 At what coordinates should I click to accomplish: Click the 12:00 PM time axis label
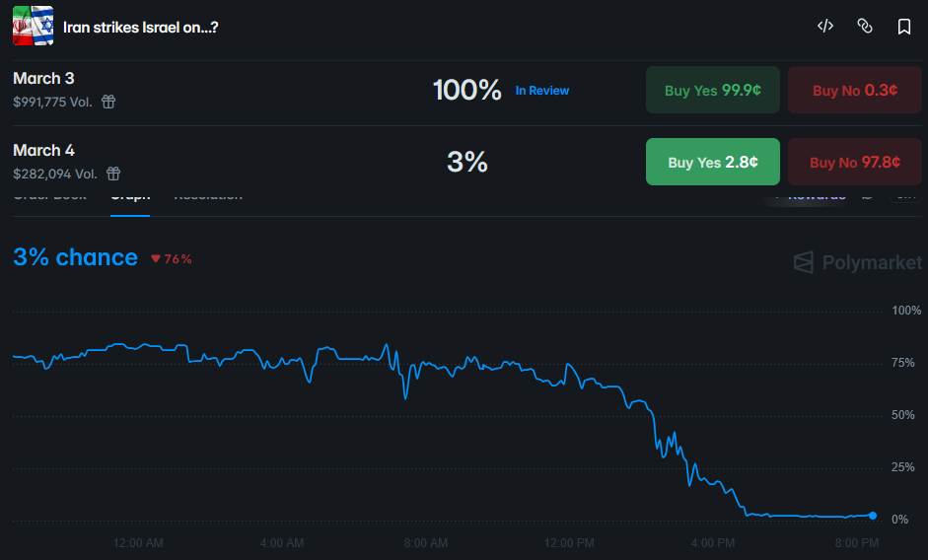coord(569,543)
